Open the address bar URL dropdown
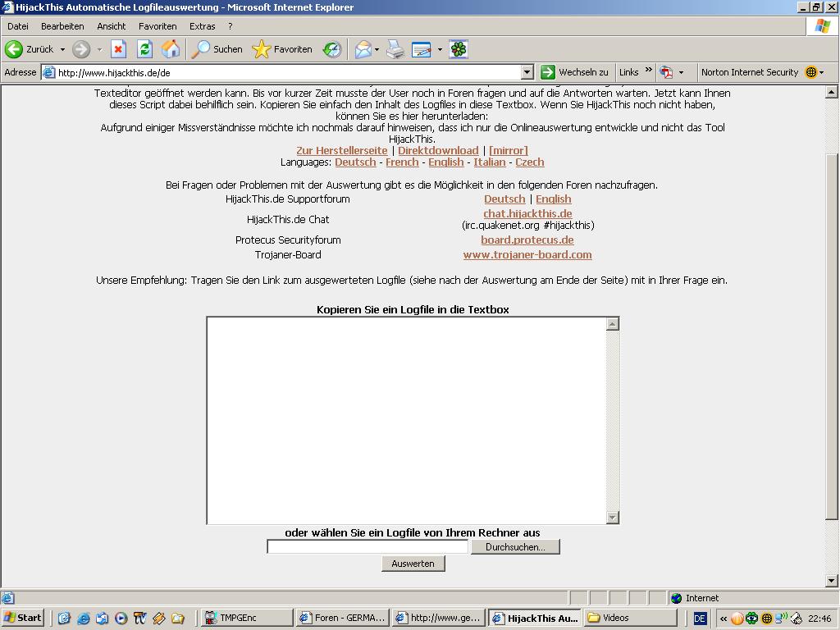Screen dimensions: 840x630 (527, 72)
